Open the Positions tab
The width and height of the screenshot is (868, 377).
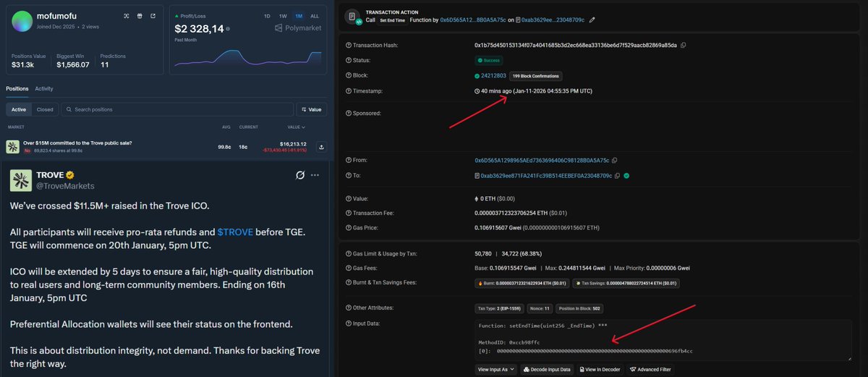tap(17, 88)
